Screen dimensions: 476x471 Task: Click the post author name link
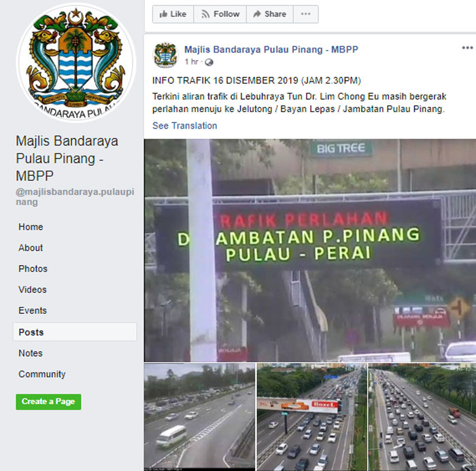click(271, 50)
